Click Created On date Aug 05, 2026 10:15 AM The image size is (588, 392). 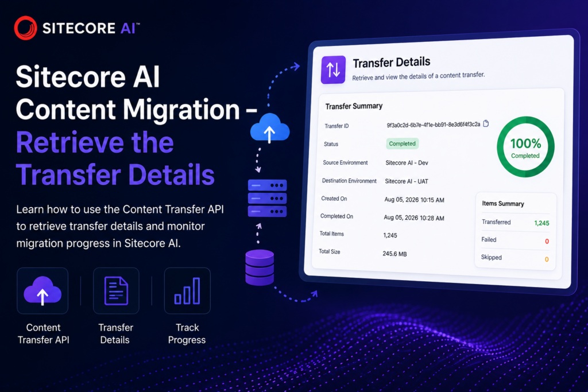[x=414, y=200]
